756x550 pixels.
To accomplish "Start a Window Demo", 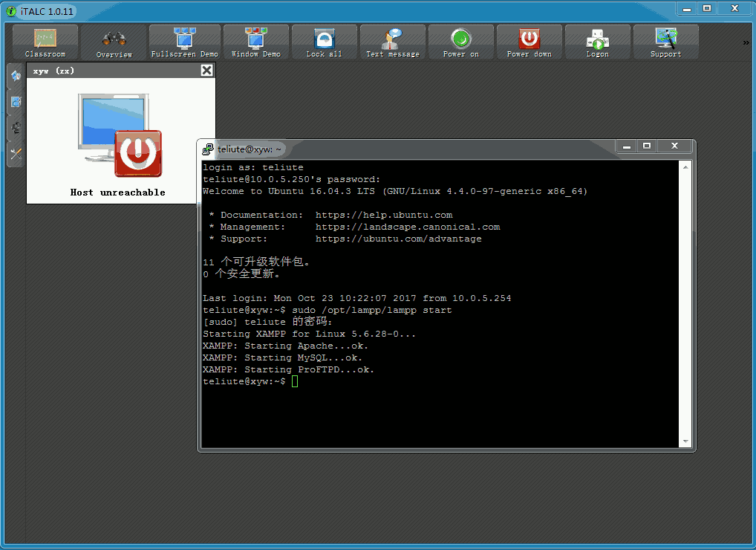I will pos(256,42).
